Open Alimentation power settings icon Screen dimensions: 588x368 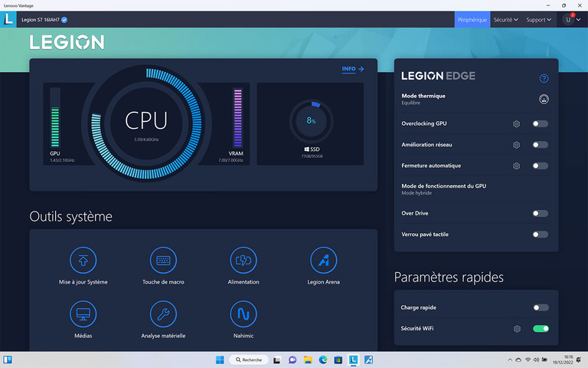(243, 260)
